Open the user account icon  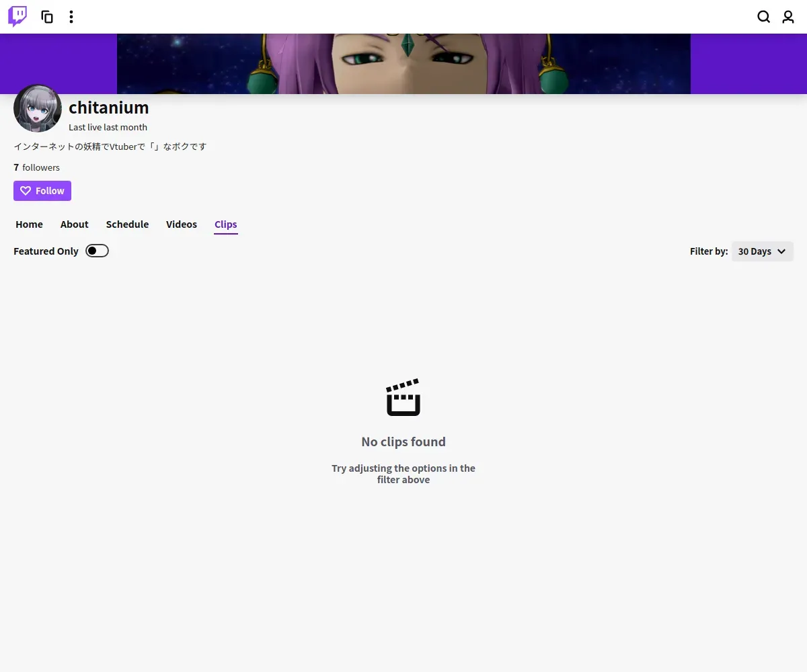pos(788,17)
